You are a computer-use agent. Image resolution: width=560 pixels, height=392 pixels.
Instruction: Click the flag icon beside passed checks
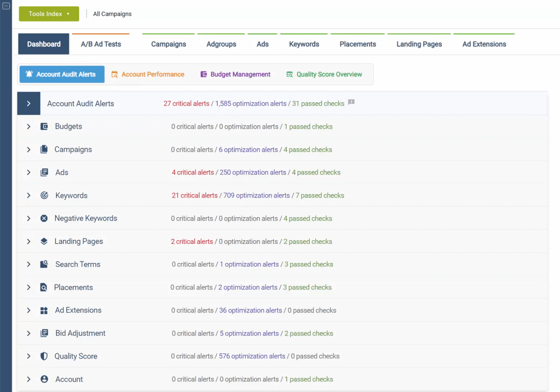(x=351, y=102)
